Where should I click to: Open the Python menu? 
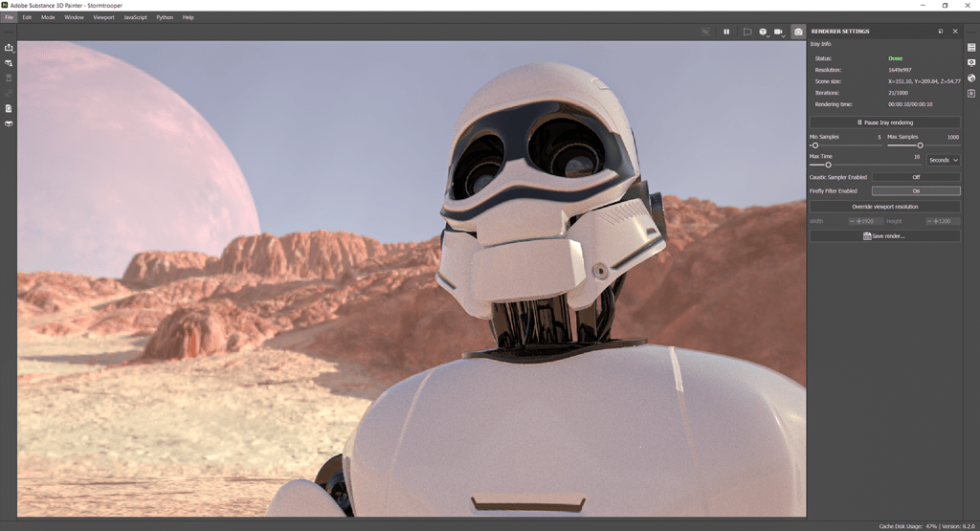click(165, 17)
